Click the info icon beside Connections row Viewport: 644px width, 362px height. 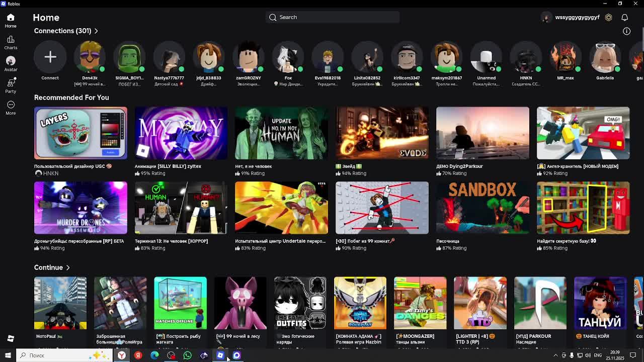tap(626, 31)
